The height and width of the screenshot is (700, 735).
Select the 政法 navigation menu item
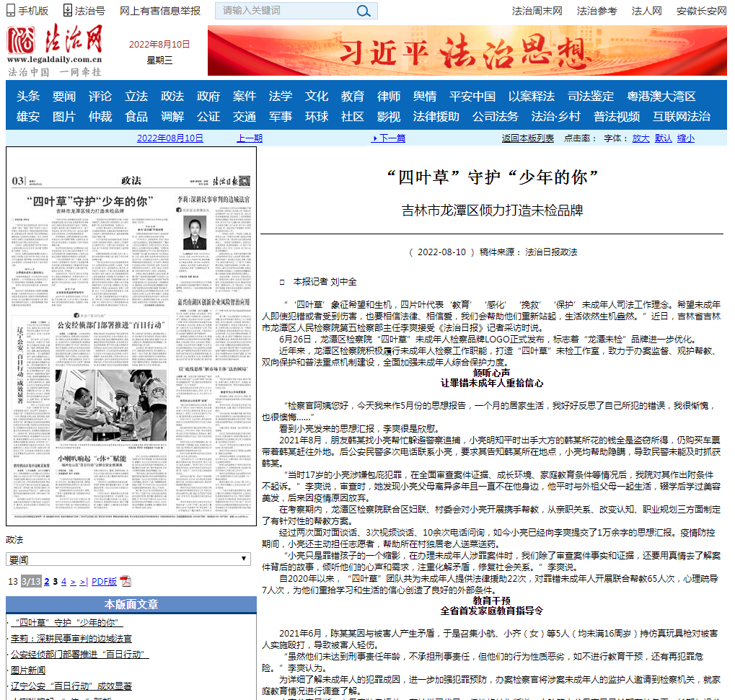172,97
